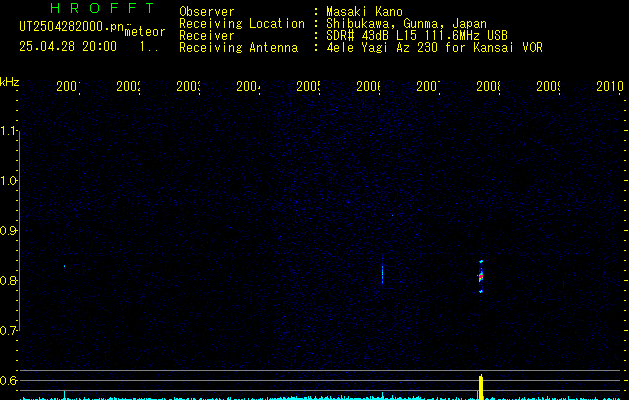Click the yellow power spike in the bottom graph
The image size is (629, 400).
point(481,387)
